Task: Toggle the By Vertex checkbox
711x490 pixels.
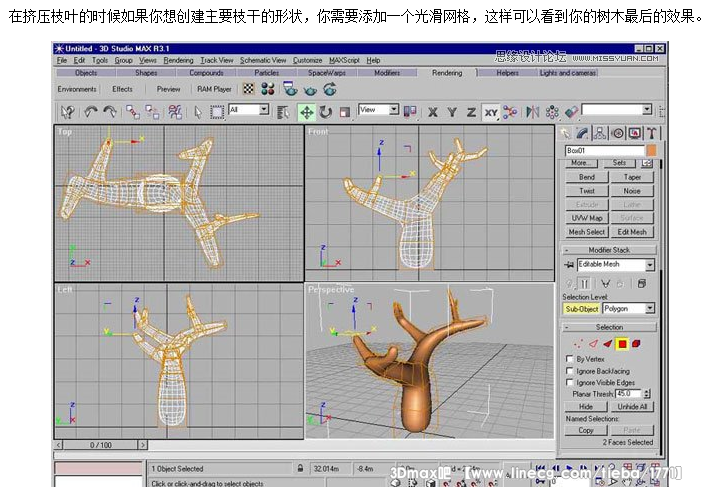Action: point(570,359)
